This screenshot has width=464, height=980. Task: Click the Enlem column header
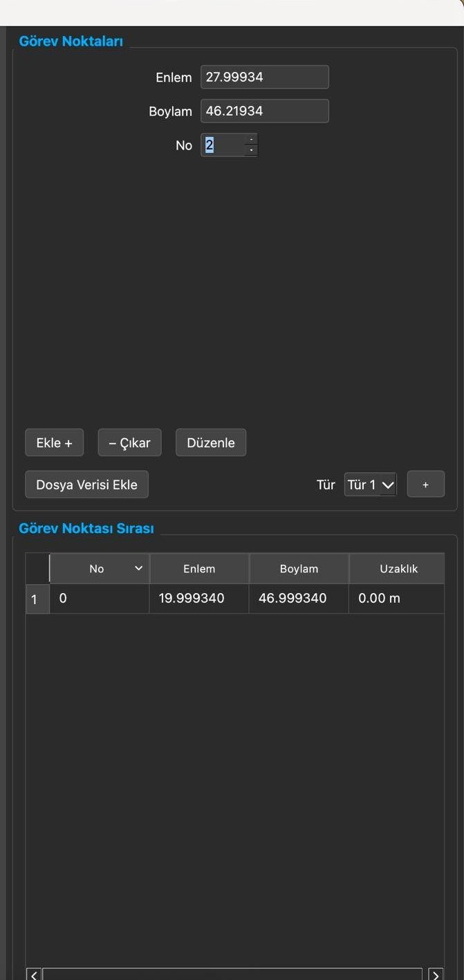(199, 568)
